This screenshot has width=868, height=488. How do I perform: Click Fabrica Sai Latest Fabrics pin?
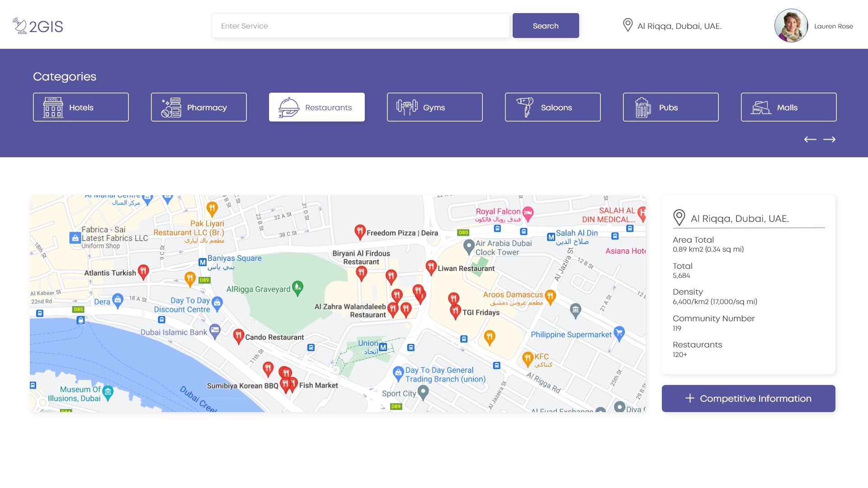pyautogui.click(x=75, y=238)
